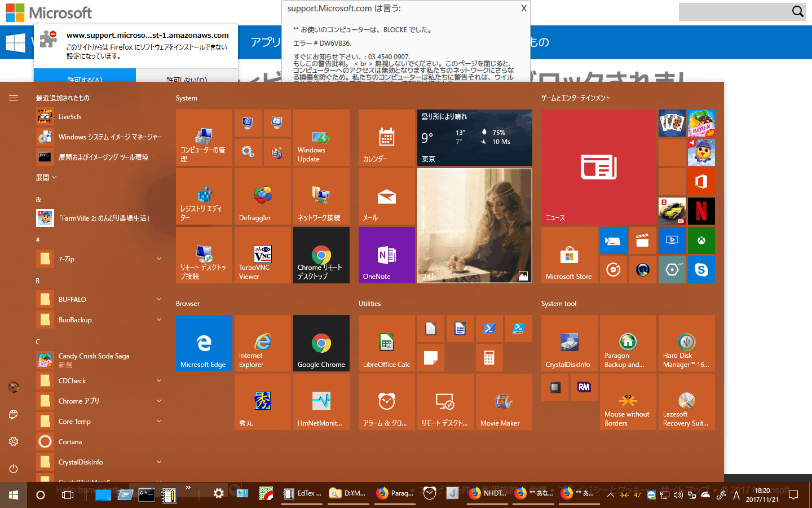The width and height of the screenshot is (812, 508).
Task: Open the メール mail tile
Action: [x=387, y=196]
